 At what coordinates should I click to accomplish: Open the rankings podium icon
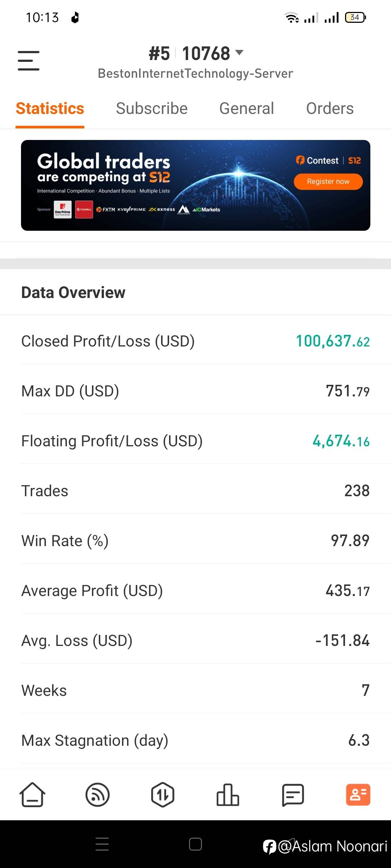click(x=228, y=795)
